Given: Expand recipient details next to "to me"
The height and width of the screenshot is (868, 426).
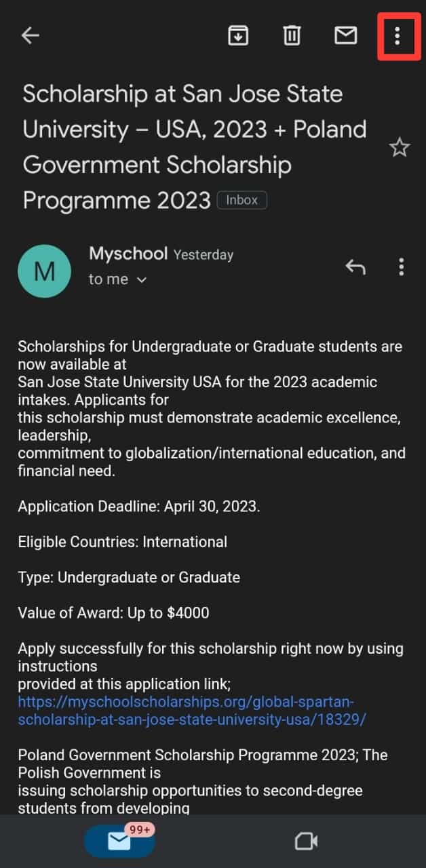Looking at the screenshot, I should coord(141,280).
